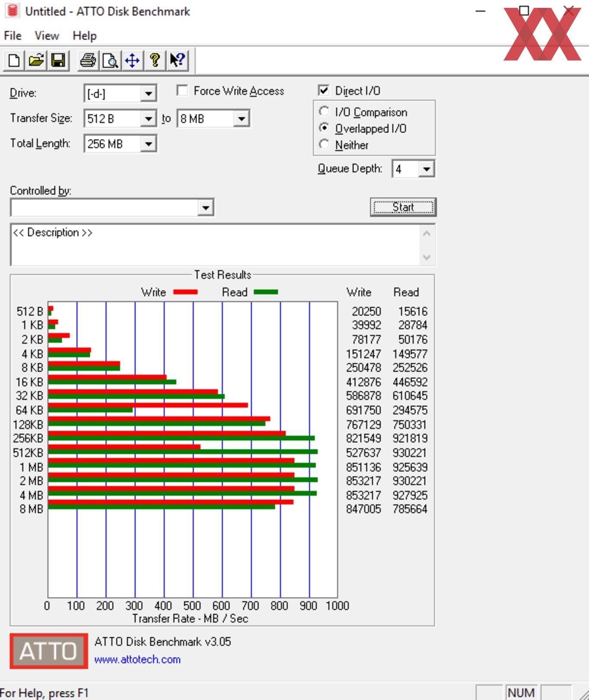Click the 1 MB row label
589x700 pixels.
[31, 467]
